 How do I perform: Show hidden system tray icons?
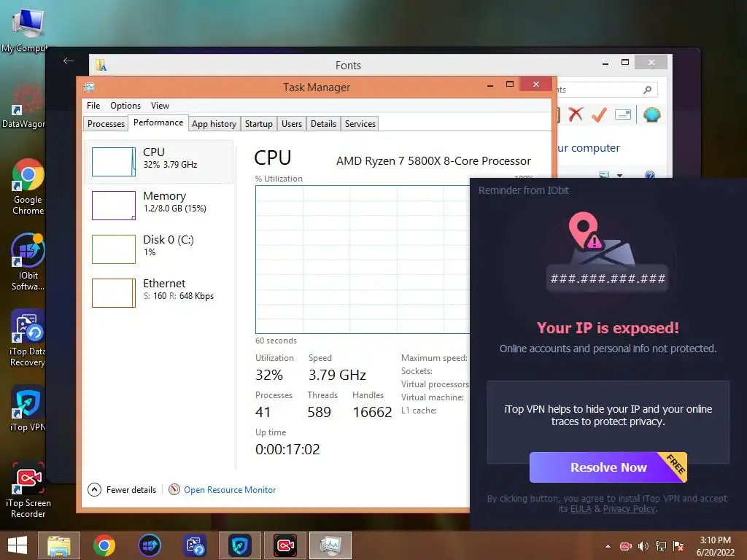coord(608,546)
